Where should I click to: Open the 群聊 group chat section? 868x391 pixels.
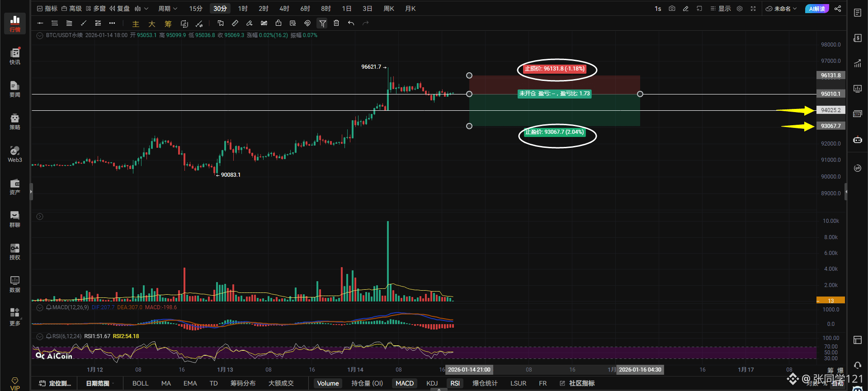[x=15, y=219]
